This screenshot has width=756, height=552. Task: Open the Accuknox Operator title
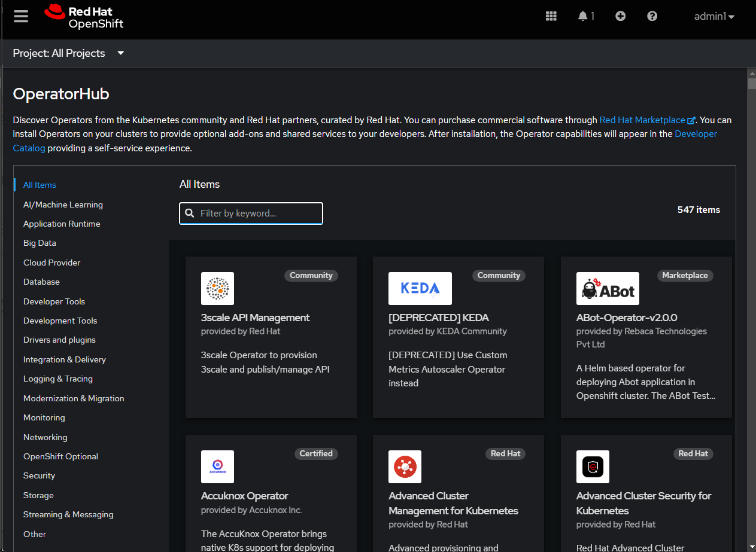245,496
